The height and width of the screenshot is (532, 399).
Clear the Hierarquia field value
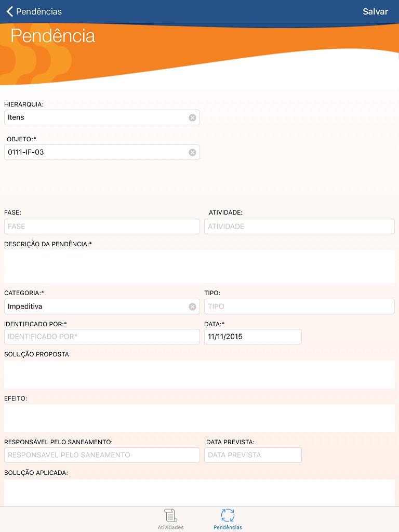coord(192,118)
